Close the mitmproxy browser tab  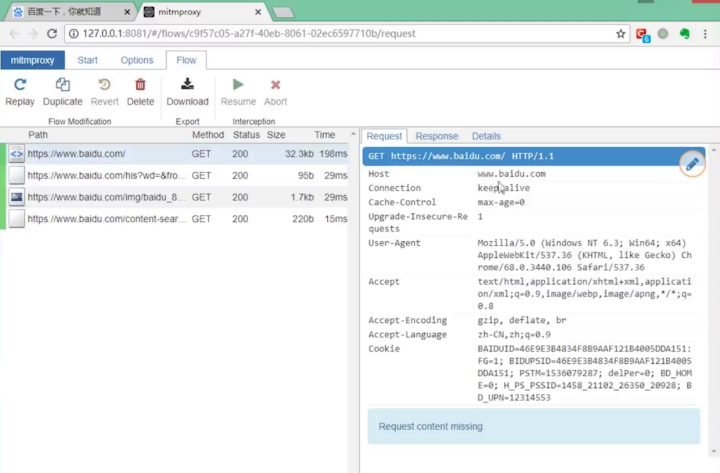tap(258, 12)
